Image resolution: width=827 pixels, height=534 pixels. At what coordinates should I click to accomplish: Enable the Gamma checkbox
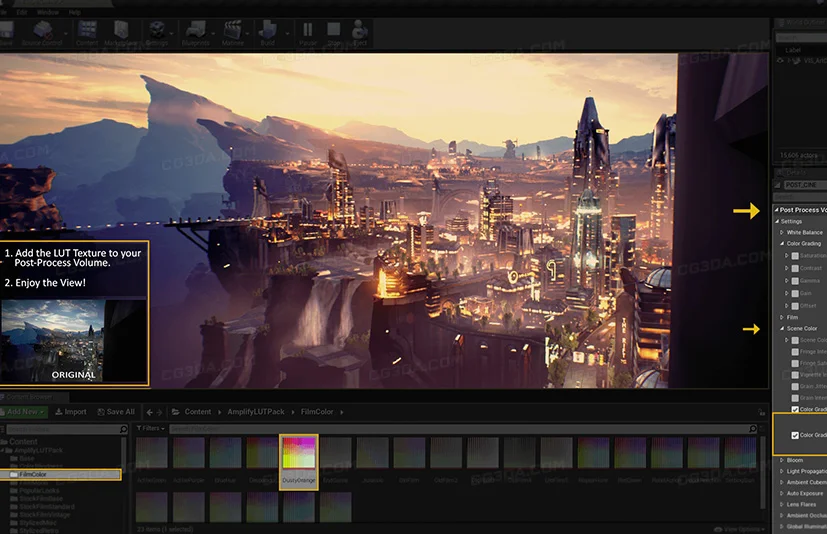point(795,281)
